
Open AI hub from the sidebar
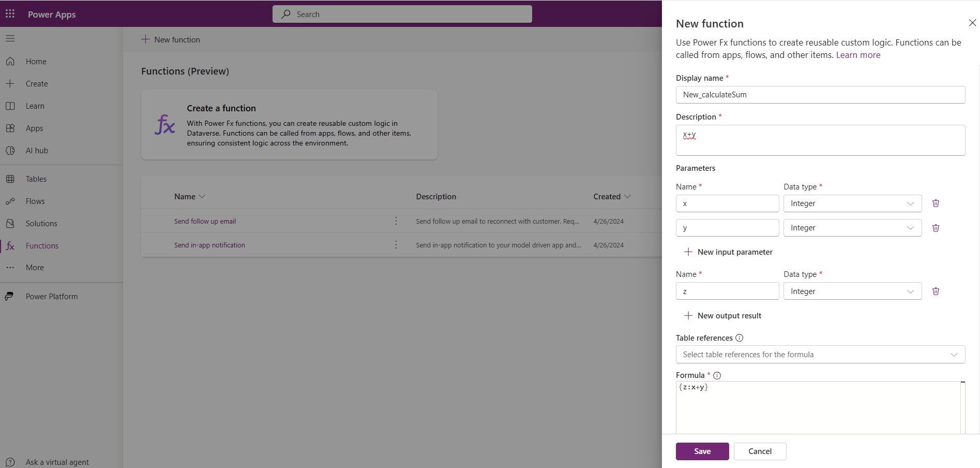[x=37, y=150]
